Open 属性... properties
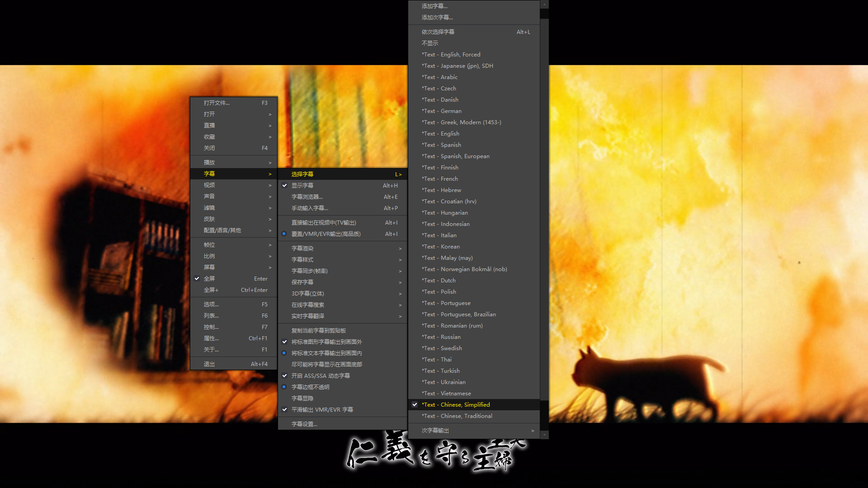This screenshot has width=868, height=488. tap(234, 338)
